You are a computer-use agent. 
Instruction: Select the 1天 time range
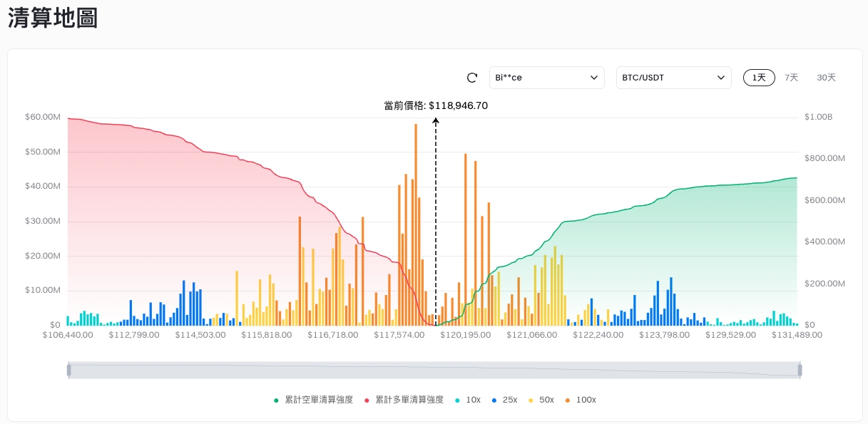pos(759,78)
